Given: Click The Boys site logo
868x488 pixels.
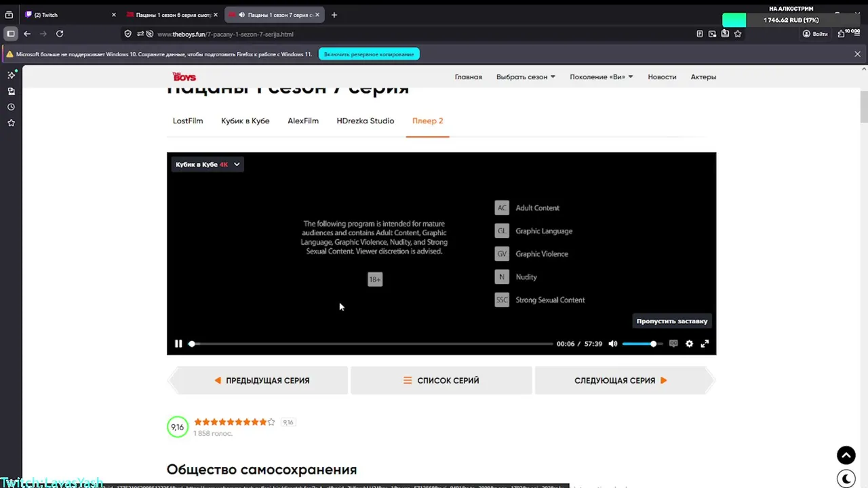Looking at the screenshot, I should pyautogui.click(x=184, y=77).
